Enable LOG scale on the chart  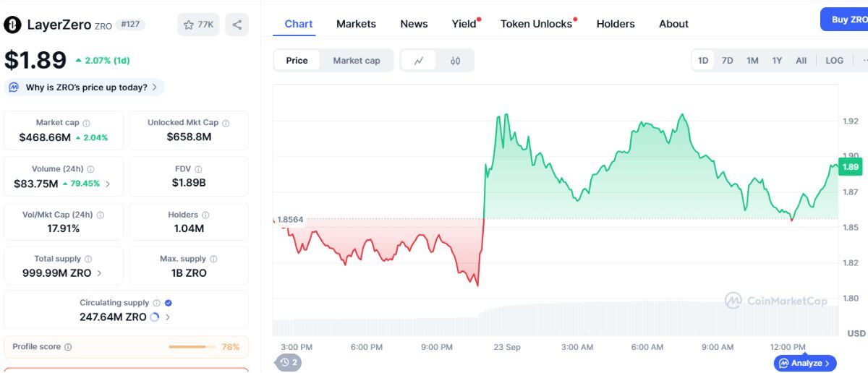tap(834, 61)
